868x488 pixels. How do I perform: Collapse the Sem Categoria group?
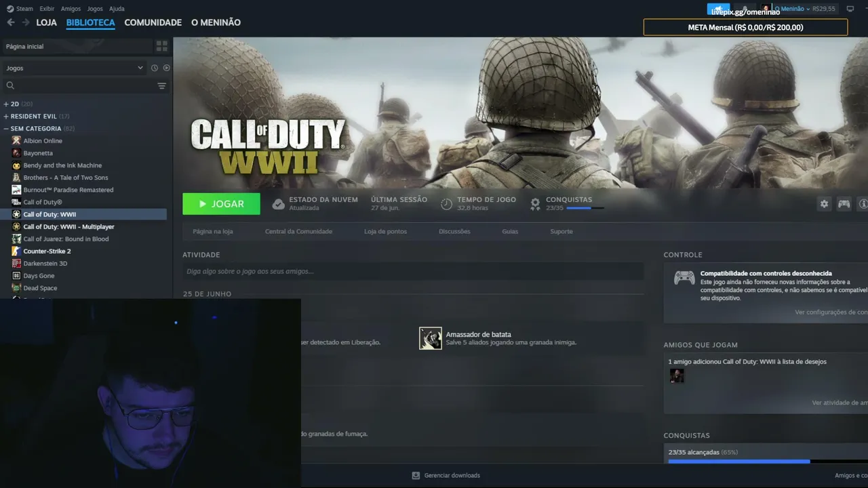[x=6, y=128]
